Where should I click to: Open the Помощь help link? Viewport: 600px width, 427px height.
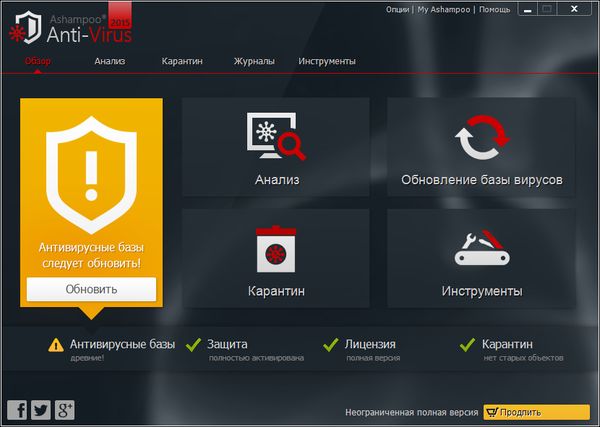pyautogui.click(x=494, y=9)
